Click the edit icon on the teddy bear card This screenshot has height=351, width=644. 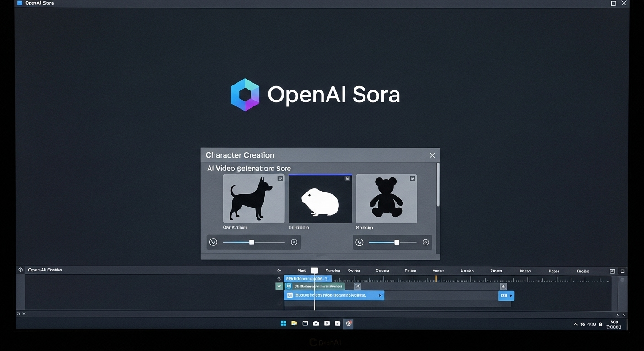(412, 178)
